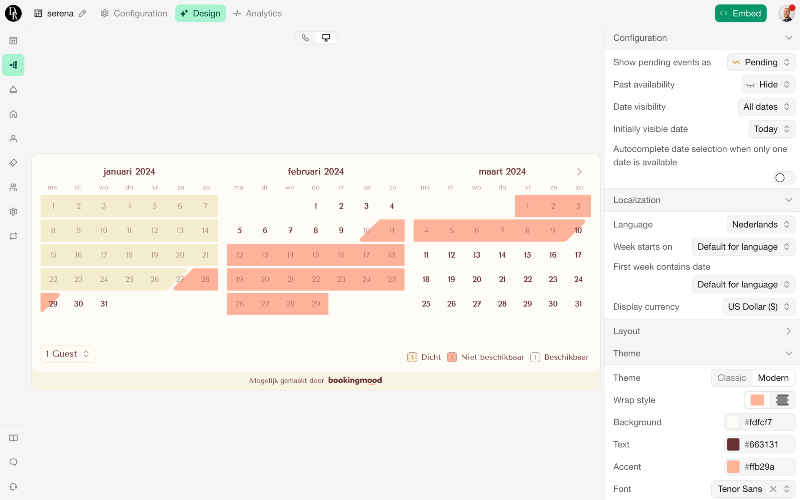Open the two-people icon in the sidebar
Screen dimensions: 800x500
coord(13,187)
